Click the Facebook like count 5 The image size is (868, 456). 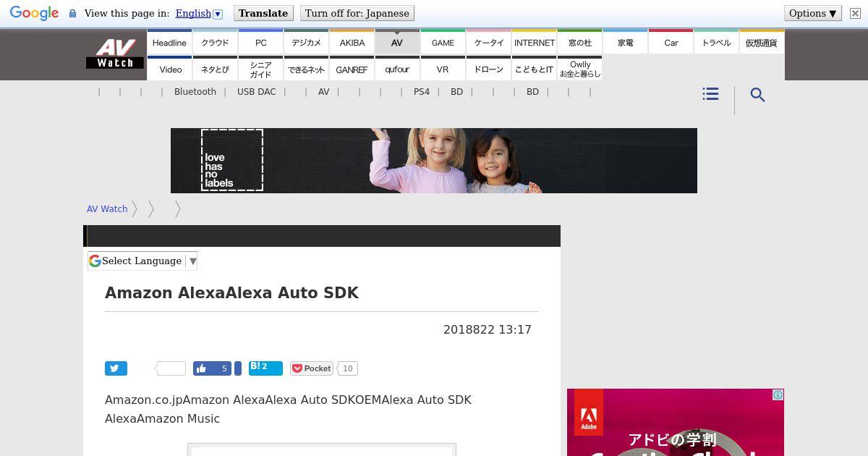224,368
